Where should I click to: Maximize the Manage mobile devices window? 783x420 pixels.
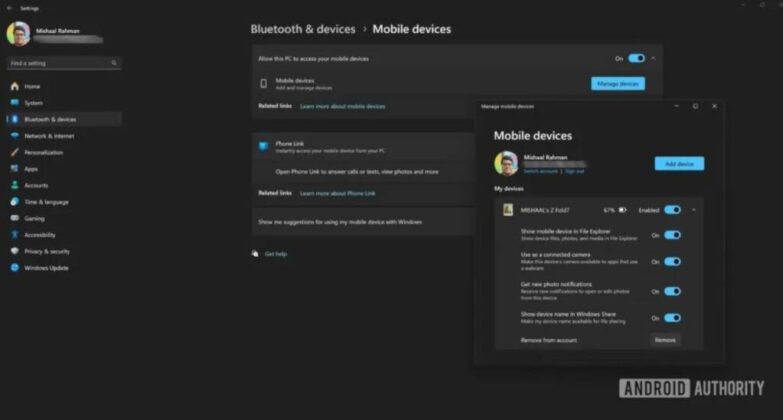[x=696, y=106]
